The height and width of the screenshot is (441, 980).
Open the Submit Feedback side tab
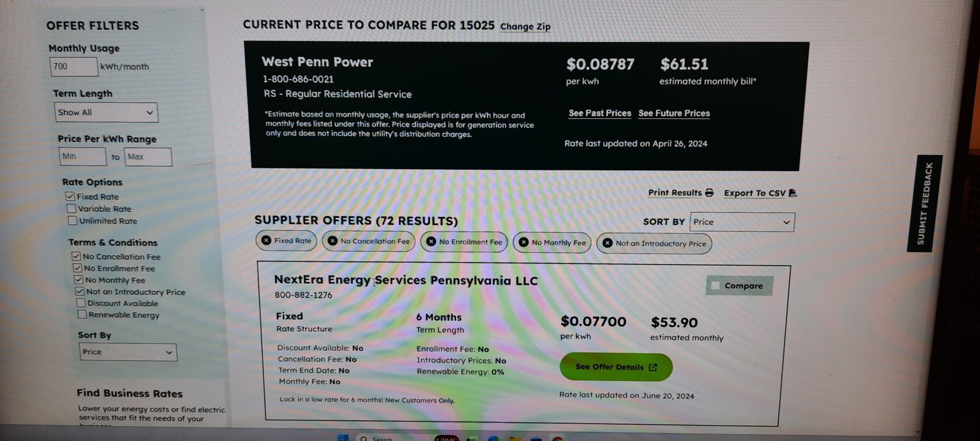(x=925, y=203)
